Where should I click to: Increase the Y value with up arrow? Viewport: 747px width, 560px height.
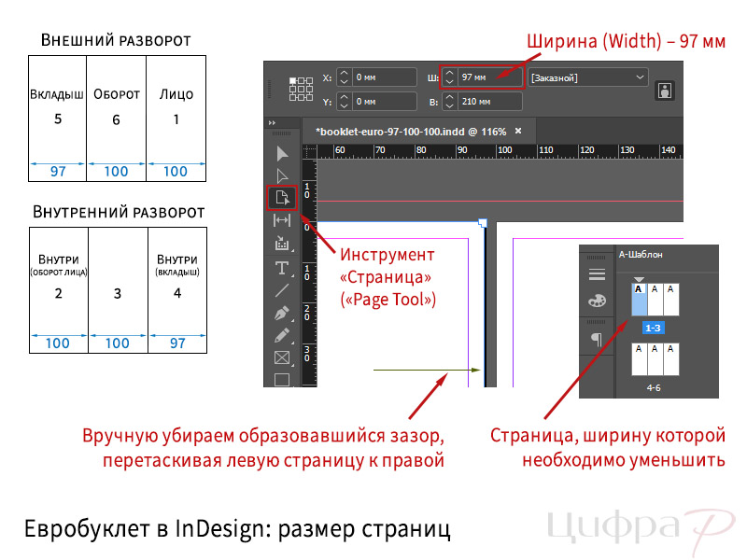344,98
